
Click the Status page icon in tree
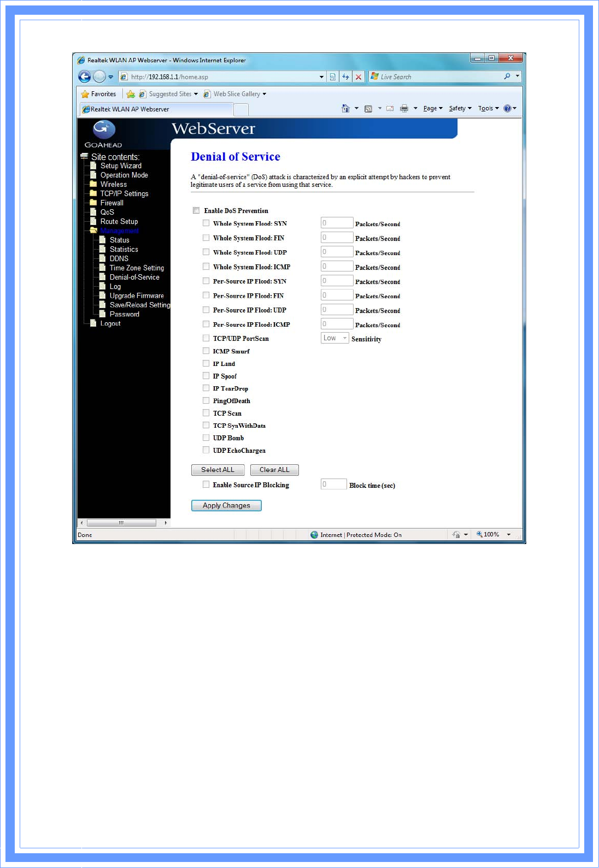pos(103,240)
